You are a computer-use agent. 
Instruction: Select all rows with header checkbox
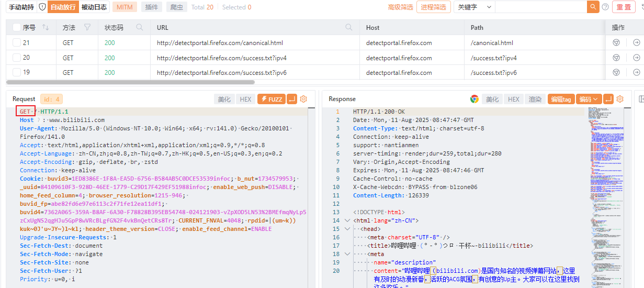17,27
